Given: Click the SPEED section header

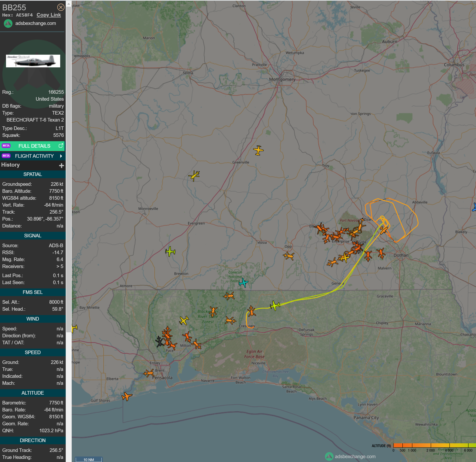Looking at the screenshot, I should (33, 352).
